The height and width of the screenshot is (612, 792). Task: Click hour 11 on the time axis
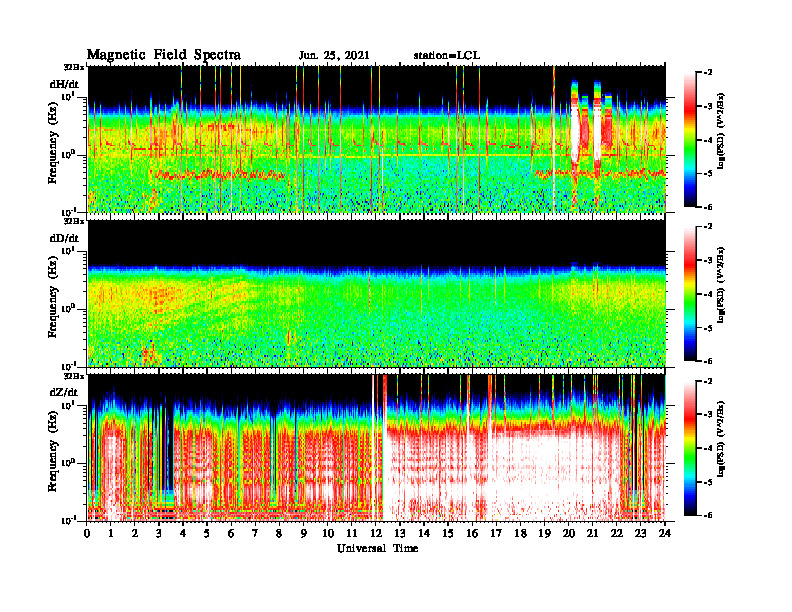pyautogui.click(x=352, y=534)
